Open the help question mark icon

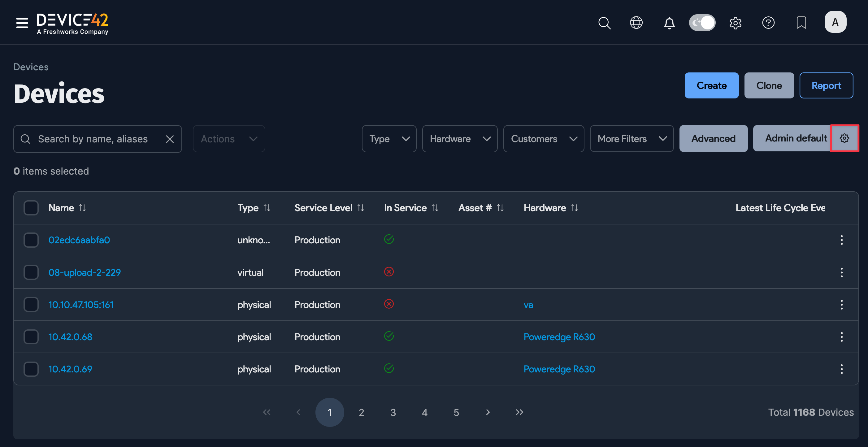click(x=768, y=23)
